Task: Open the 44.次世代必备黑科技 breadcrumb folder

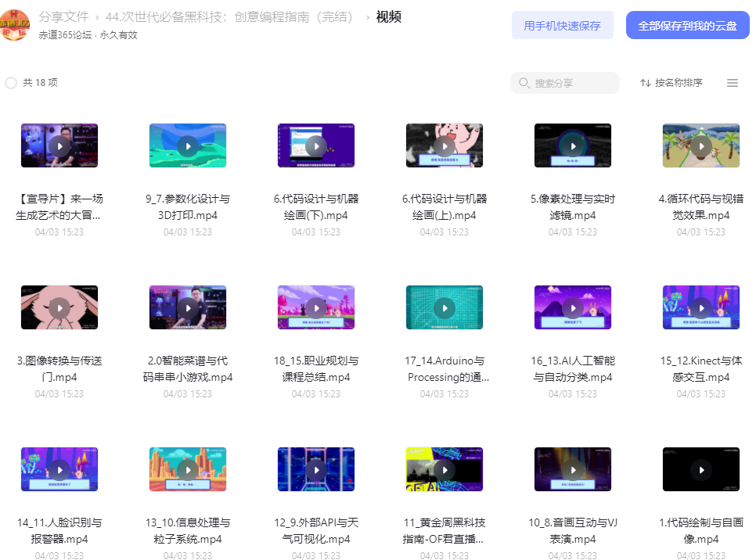Action: point(230,17)
